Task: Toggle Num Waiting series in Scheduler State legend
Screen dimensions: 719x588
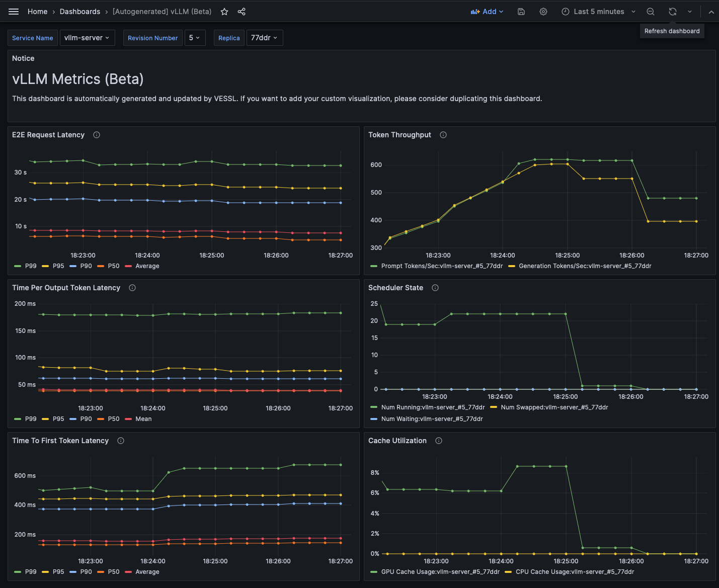Action: 432,419
